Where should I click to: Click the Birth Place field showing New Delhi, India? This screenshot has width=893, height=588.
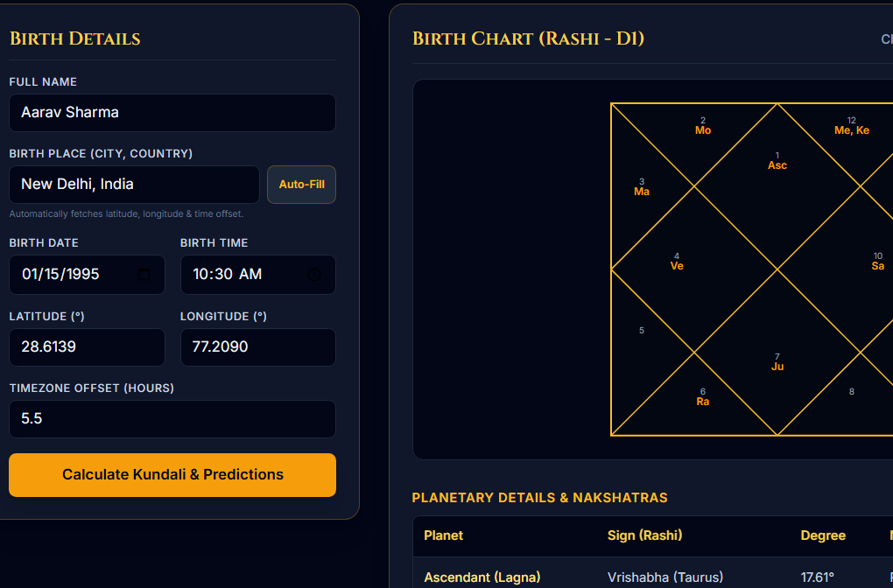135,185
